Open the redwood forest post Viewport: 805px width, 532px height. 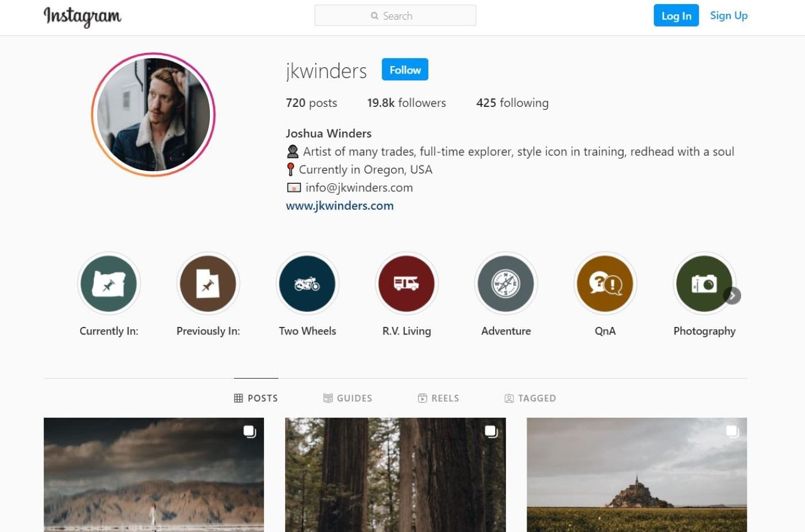(396, 475)
